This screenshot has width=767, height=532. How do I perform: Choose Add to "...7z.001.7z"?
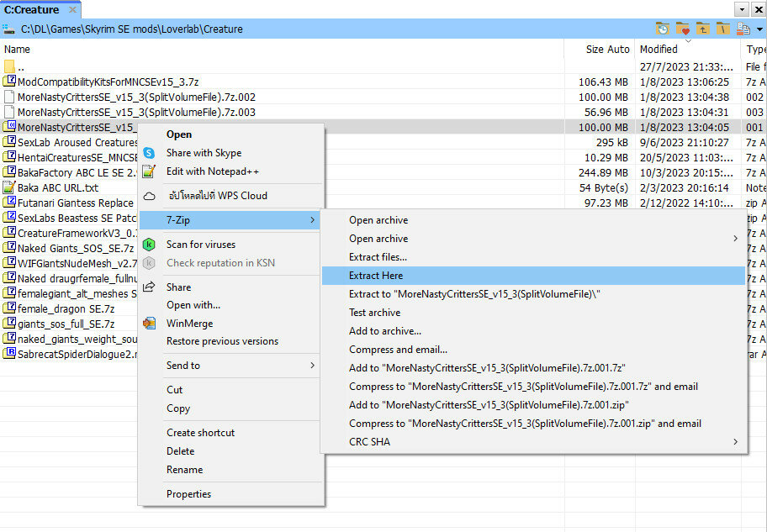point(533,368)
